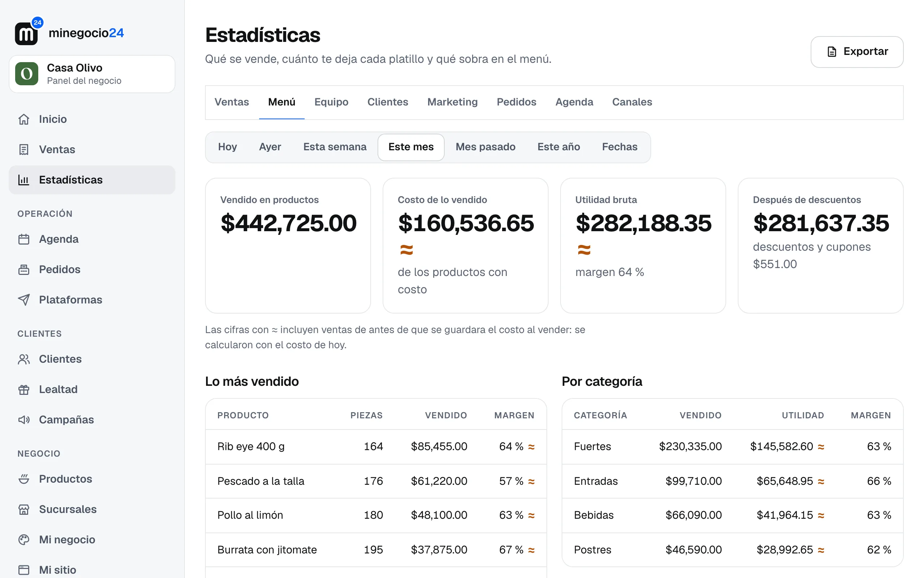Click the Postres category row
The width and height of the screenshot is (924, 578).
click(732, 550)
